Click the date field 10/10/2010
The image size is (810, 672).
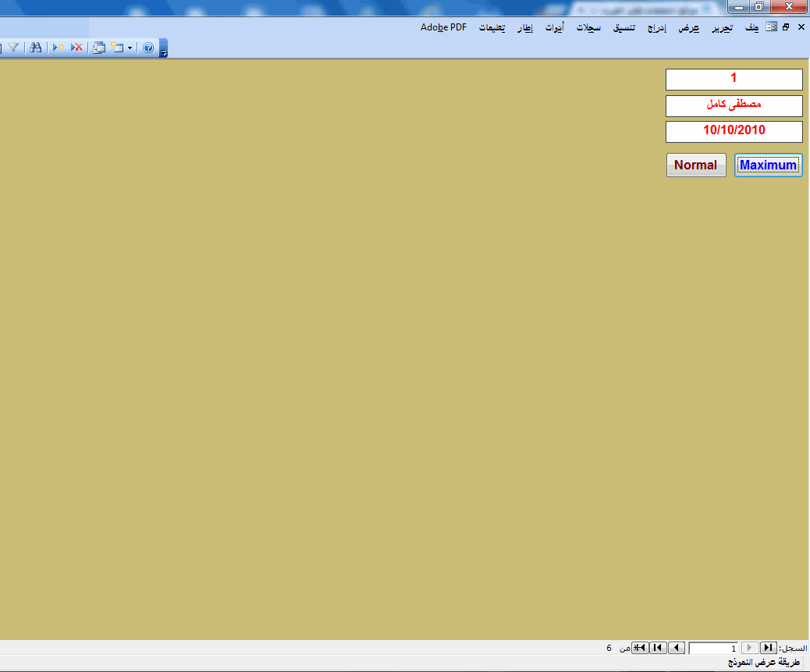click(734, 132)
